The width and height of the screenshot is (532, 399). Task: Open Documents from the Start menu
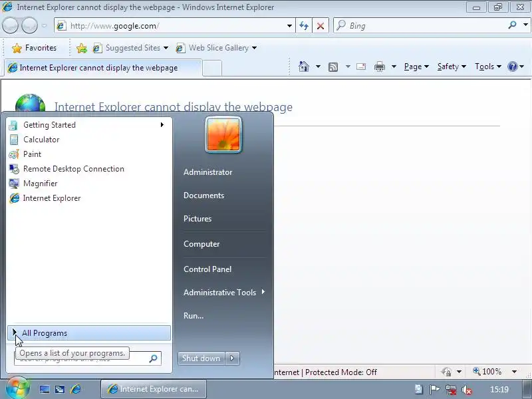(204, 196)
